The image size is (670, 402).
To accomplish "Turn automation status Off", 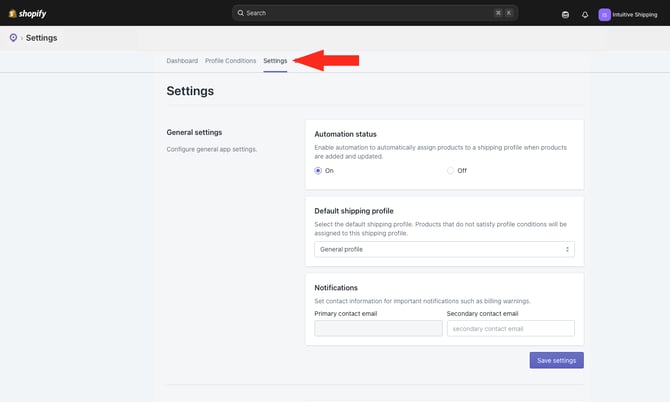I will pos(450,170).
